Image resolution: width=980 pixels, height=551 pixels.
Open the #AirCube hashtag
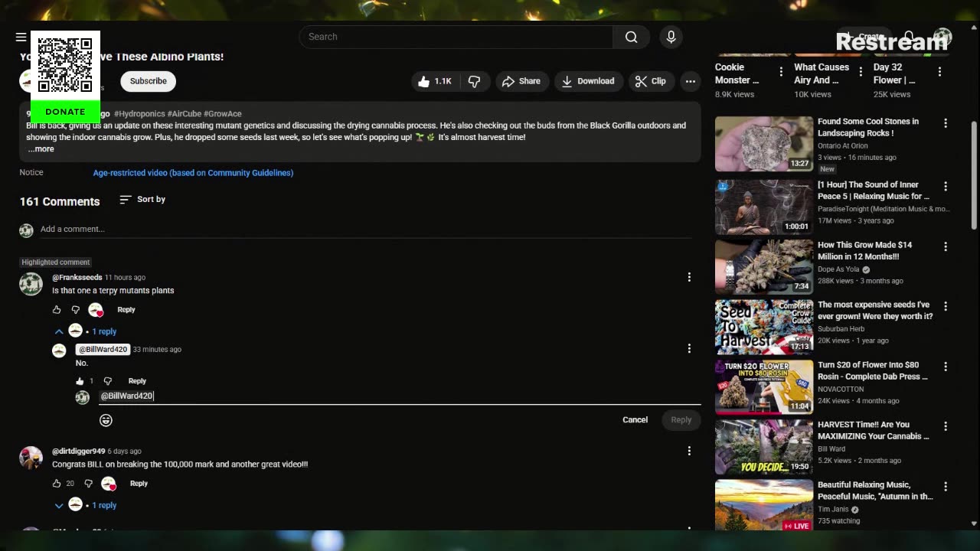pyautogui.click(x=185, y=114)
